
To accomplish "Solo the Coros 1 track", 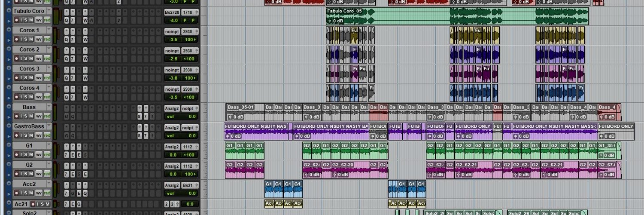I will pos(26,40).
